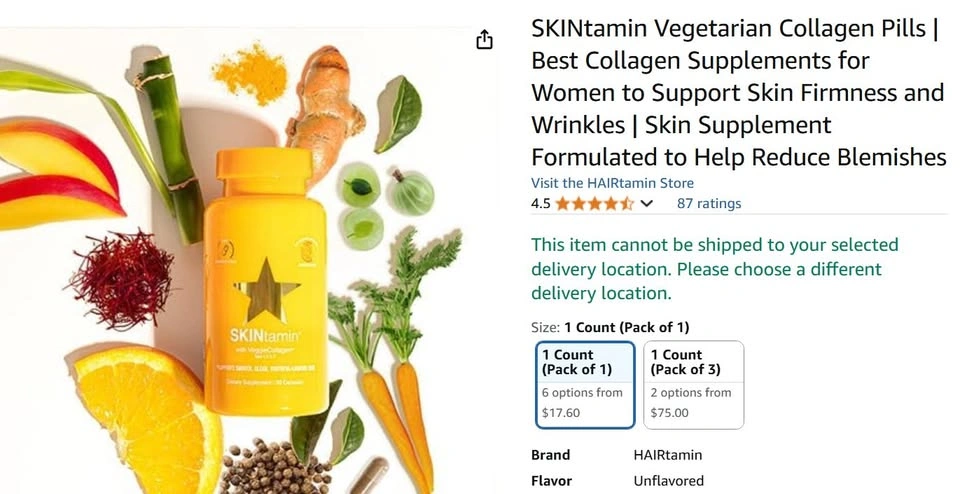The height and width of the screenshot is (494, 960).
Task: Click the share icon above the product image
Action: pos(484,40)
